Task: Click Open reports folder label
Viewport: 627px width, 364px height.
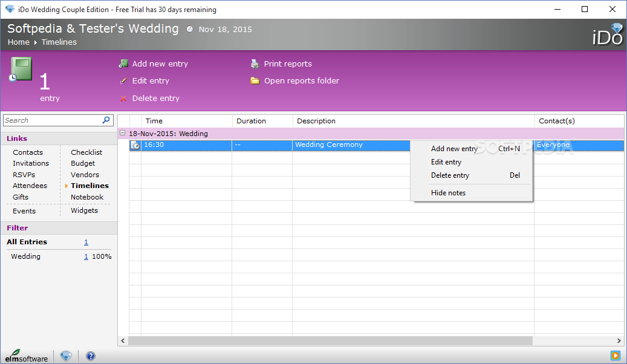Action: coord(302,81)
